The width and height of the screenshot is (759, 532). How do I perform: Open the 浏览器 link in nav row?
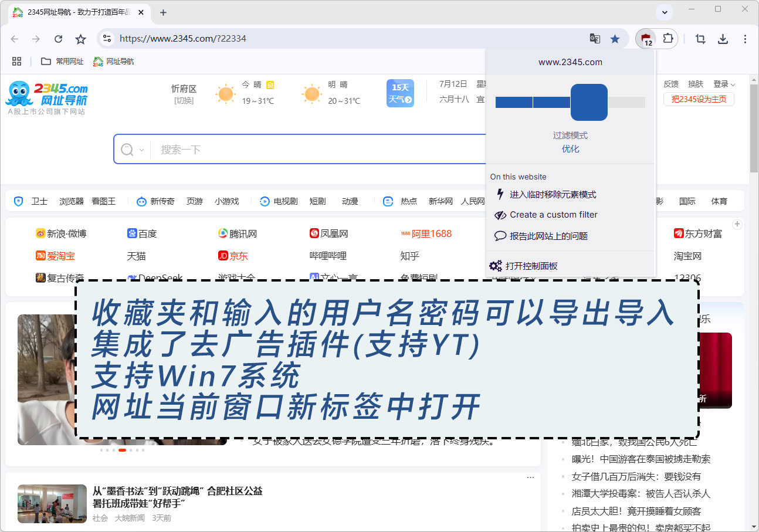[72, 201]
